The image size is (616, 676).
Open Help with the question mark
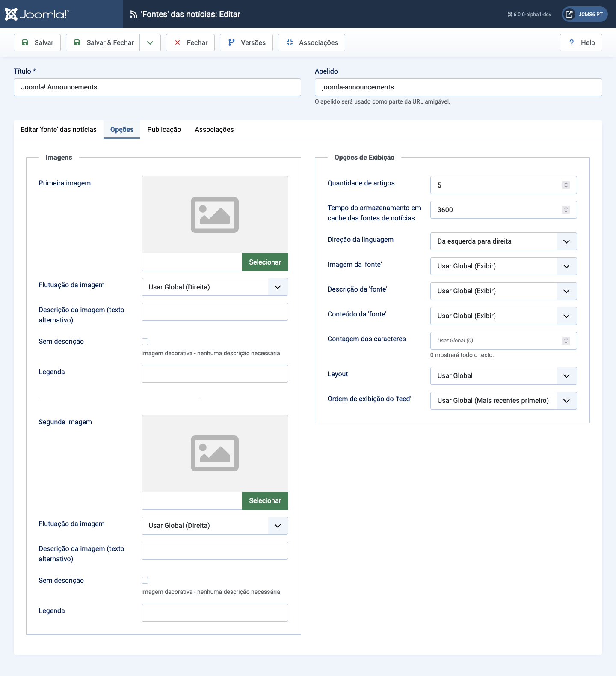(581, 42)
